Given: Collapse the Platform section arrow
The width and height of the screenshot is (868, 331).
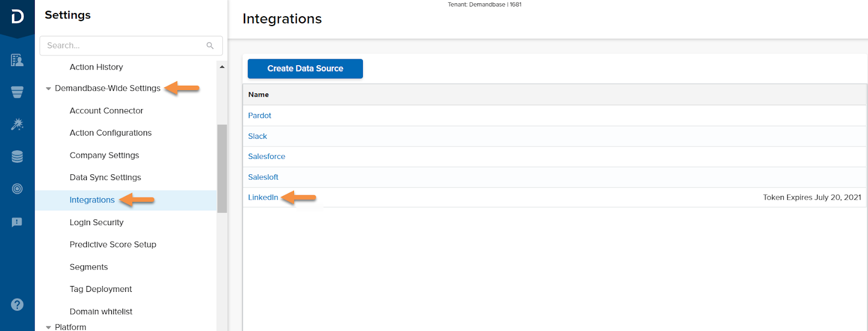Looking at the screenshot, I should coord(48,327).
